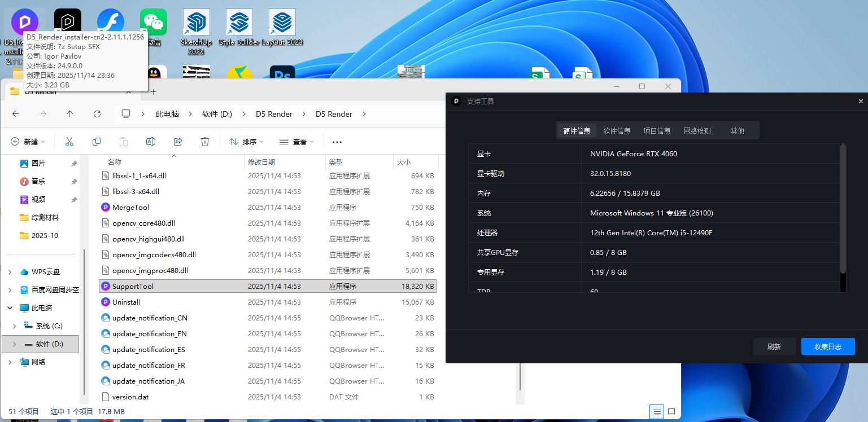
Task: Click the 收集日志 button
Action: [827, 346]
